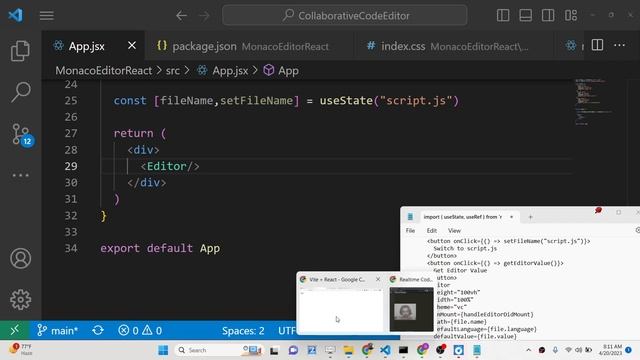Click the CollaborativeCodeEditor command center search
The image size is (640, 360).
[x=345, y=16]
